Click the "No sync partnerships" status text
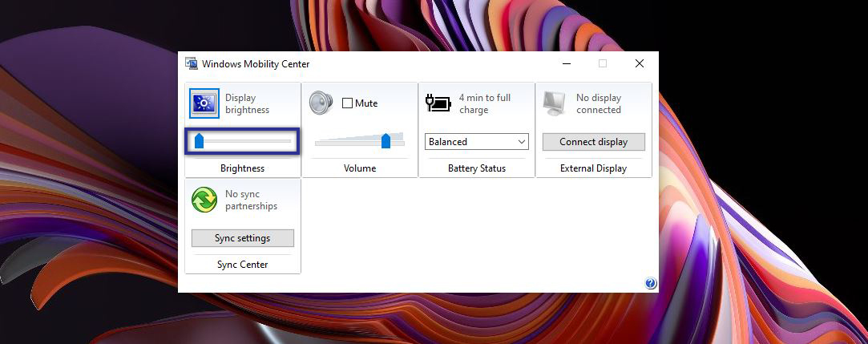This screenshot has height=344, width=868. tap(251, 200)
